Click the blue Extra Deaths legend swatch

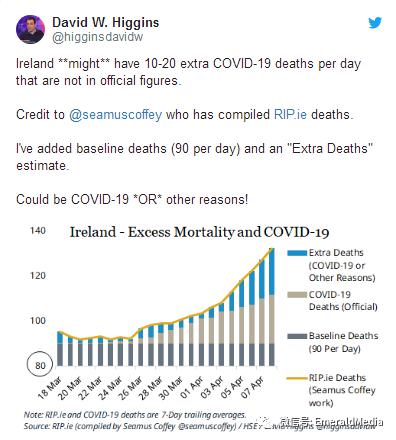297,253
